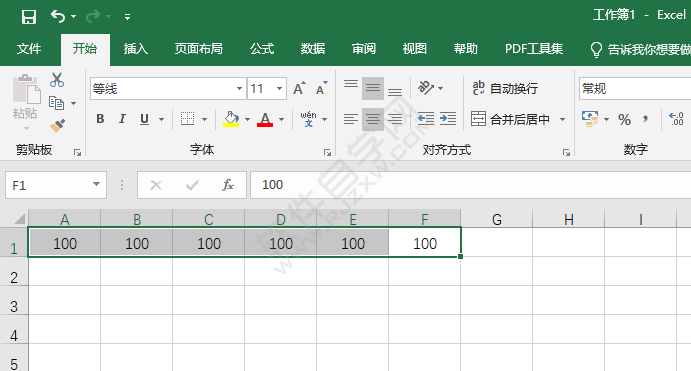691x371 pixels.
Task: Open the font size 11 dropdown
Action: (x=279, y=89)
